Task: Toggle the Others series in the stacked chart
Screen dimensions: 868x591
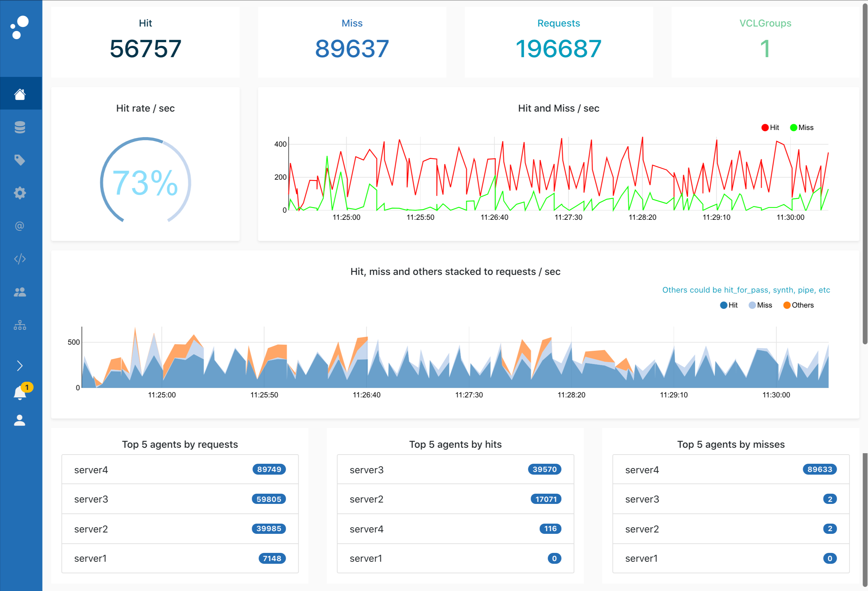Action: point(799,305)
